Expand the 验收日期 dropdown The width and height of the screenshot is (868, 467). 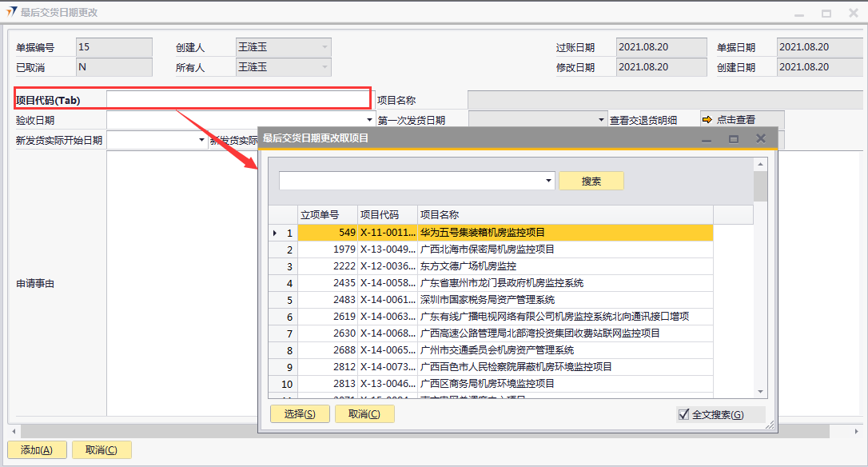(369, 120)
